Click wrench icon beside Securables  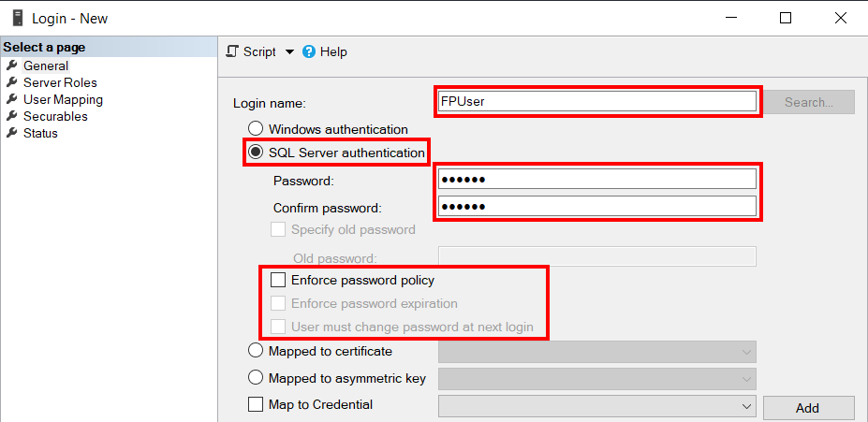[x=11, y=116]
